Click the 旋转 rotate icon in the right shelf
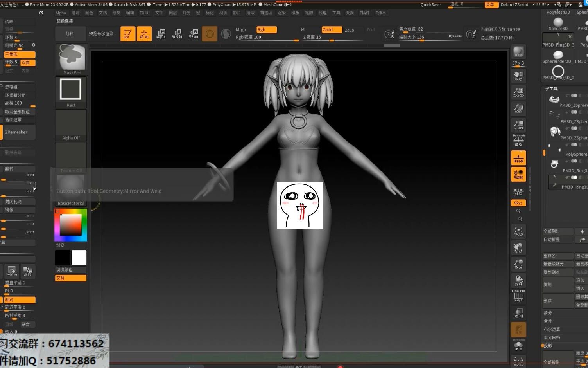The width and height of the screenshot is (588, 368). click(x=518, y=280)
